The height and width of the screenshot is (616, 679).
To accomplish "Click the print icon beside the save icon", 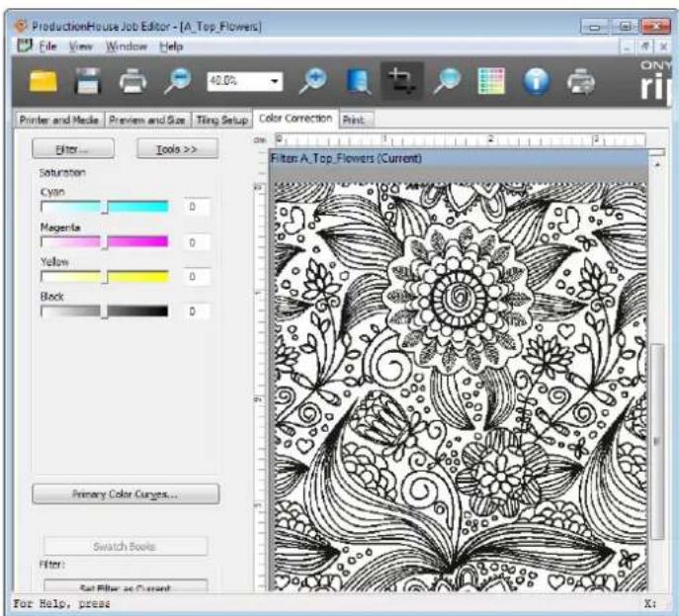I will pos(132,81).
